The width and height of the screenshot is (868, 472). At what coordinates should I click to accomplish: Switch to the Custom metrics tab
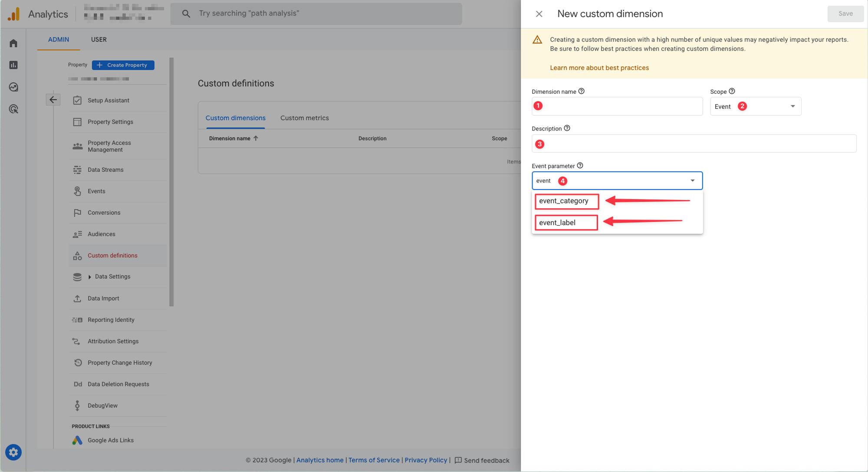304,118
